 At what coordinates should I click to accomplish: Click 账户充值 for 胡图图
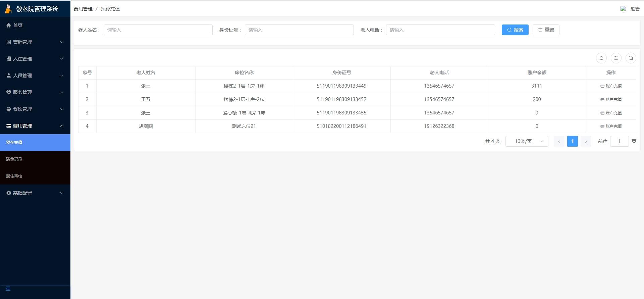(x=611, y=127)
